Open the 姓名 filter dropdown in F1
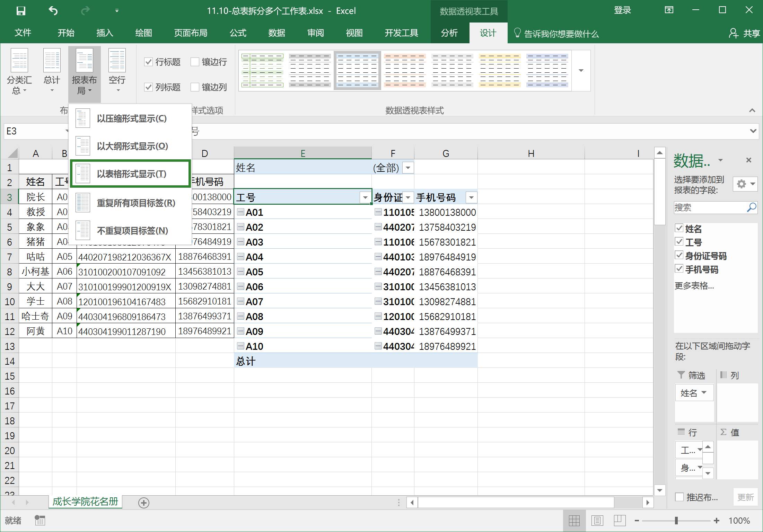 (408, 168)
